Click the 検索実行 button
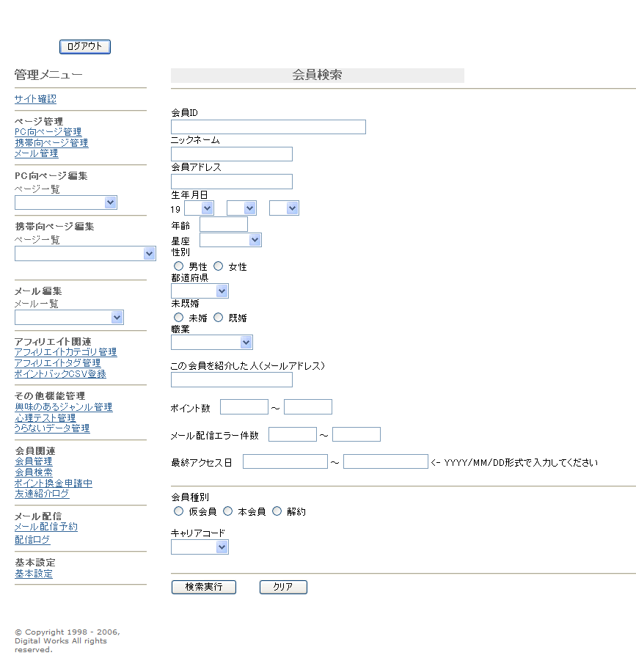This screenshot has height=672, width=636. (x=204, y=587)
